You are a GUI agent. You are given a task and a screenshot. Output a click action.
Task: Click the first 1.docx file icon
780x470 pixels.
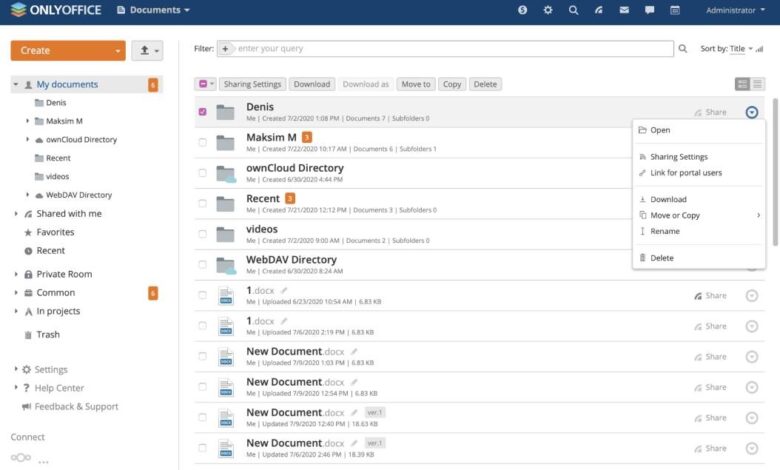tap(226, 295)
